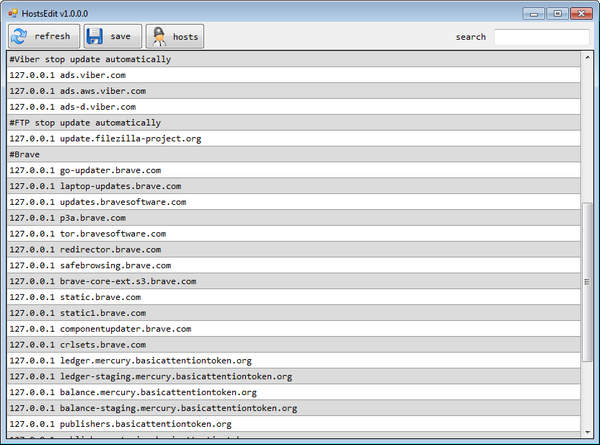Select the 'go-updater.brave.com' row
This screenshot has height=445, width=600.
tap(293, 170)
